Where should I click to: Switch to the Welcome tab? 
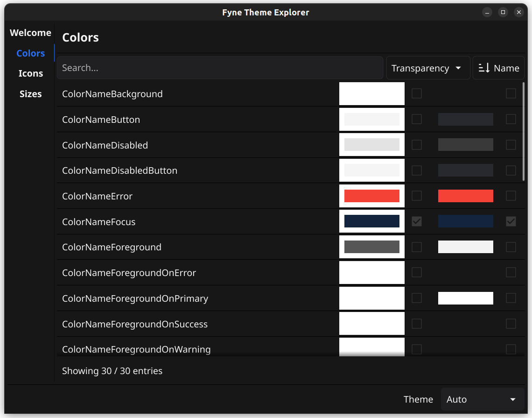pos(30,33)
